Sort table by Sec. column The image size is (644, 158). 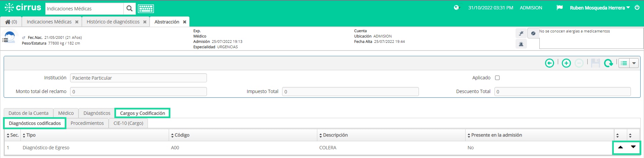pyautogui.click(x=13, y=135)
